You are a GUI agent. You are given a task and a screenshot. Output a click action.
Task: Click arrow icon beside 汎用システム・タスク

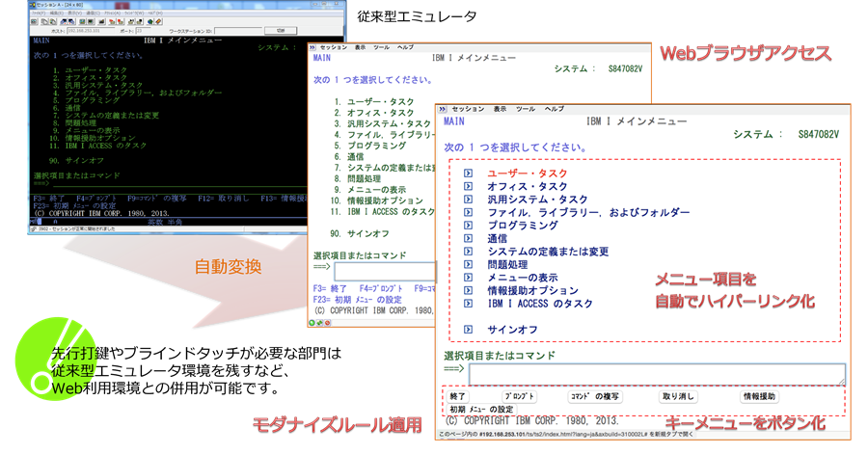point(468,200)
